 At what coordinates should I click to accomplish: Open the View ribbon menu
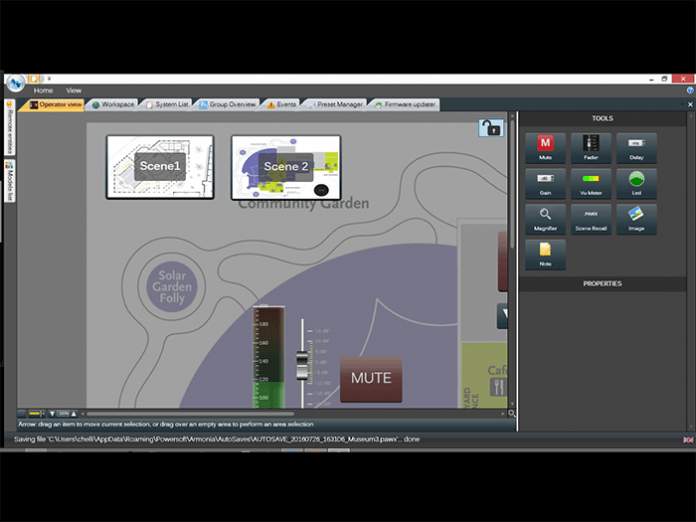coord(74,91)
